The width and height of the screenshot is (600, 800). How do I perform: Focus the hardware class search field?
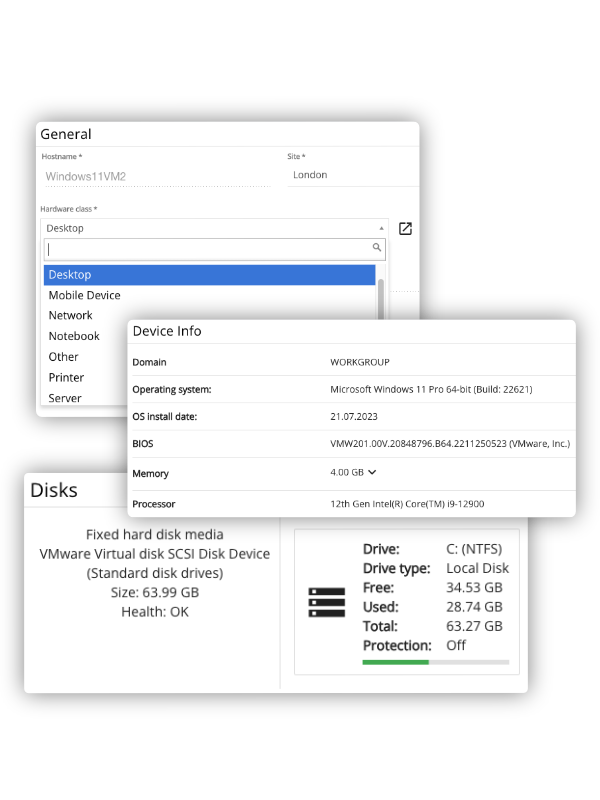214,249
